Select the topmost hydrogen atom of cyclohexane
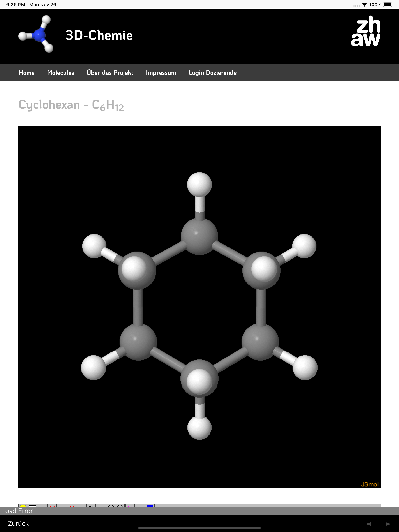This screenshot has height=532, width=399. pyautogui.click(x=199, y=184)
